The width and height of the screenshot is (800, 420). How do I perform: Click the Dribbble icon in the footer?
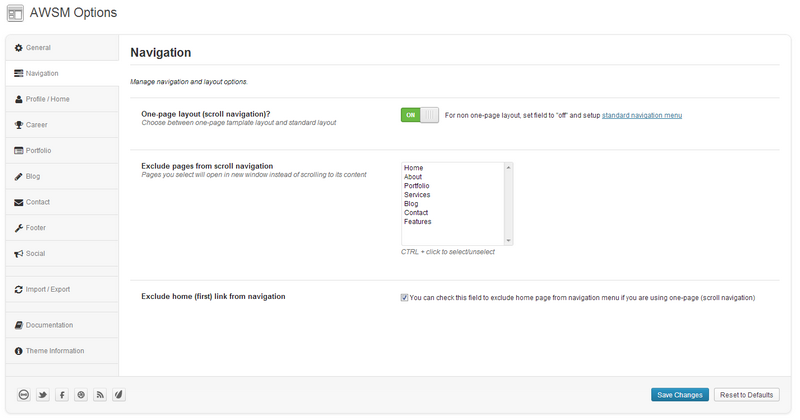(81, 395)
